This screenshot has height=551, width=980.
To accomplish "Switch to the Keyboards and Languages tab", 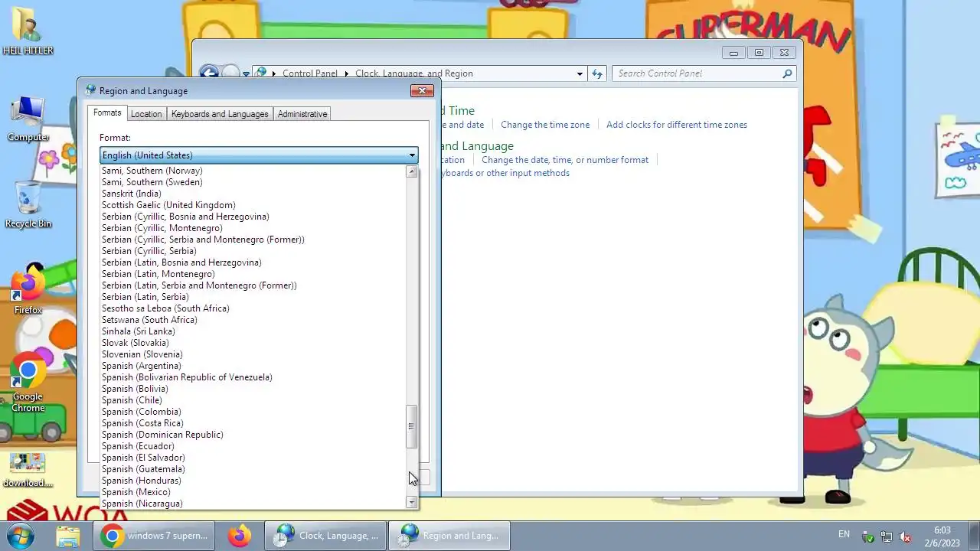I will 220,114.
